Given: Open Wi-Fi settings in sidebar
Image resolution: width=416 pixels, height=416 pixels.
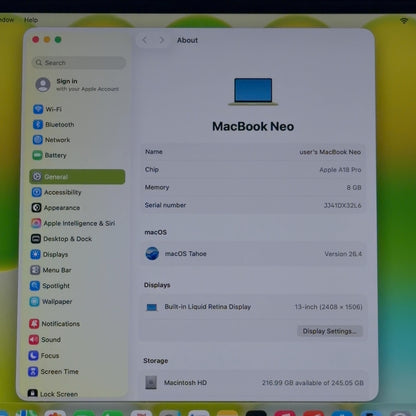Looking at the screenshot, I should (x=47, y=109).
